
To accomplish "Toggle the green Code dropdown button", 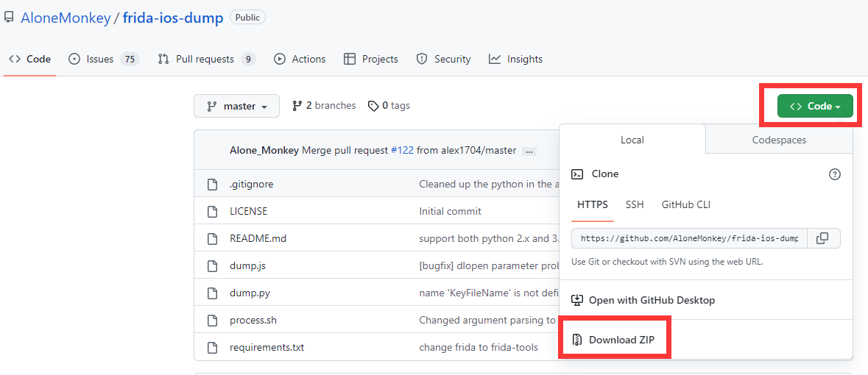I will click(815, 106).
